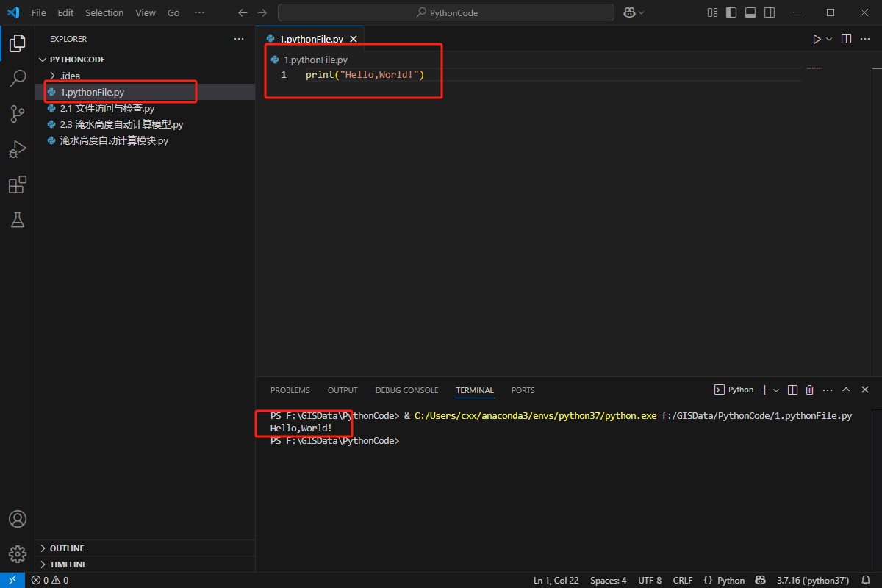Toggle the bottom panel layout button
The width and height of the screenshot is (882, 588).
[x=750, y=12]
